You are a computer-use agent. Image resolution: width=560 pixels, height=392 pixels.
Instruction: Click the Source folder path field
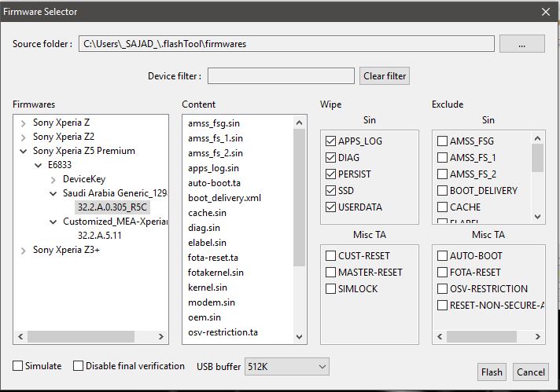coord(286,43)
